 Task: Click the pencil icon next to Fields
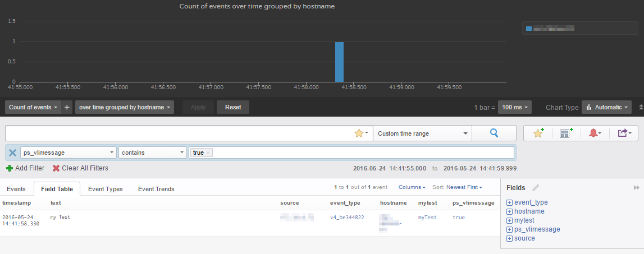[x=536, y=188]
